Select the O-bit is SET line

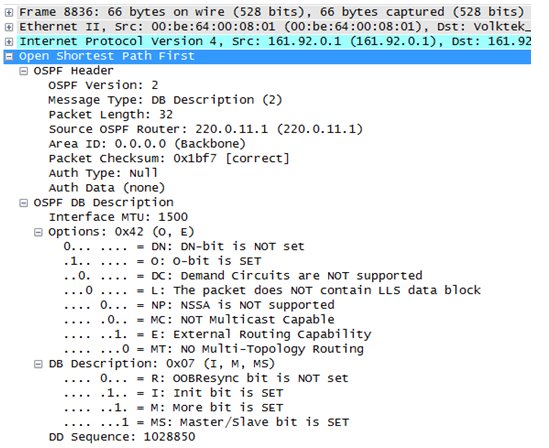tap(162, 261)
